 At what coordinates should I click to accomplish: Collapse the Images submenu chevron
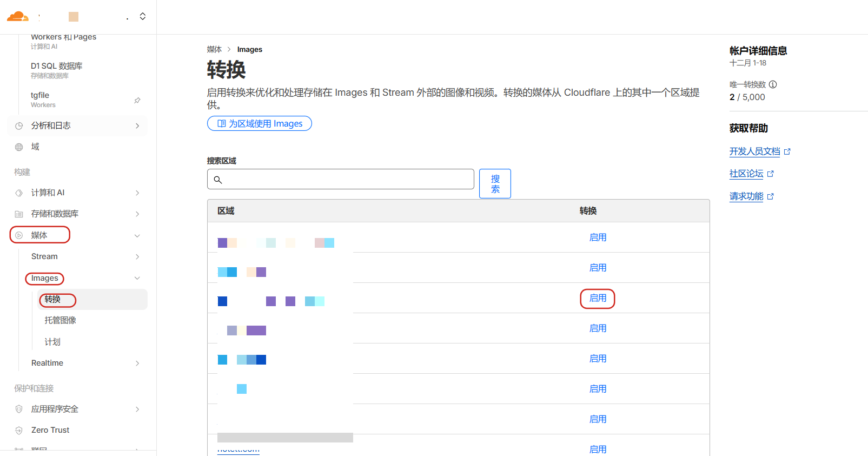tap(137, 278)
